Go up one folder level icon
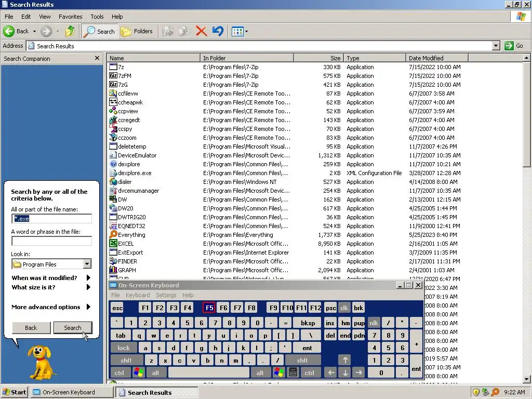Viewport: 532px width, 399px height. pos(70,31)
